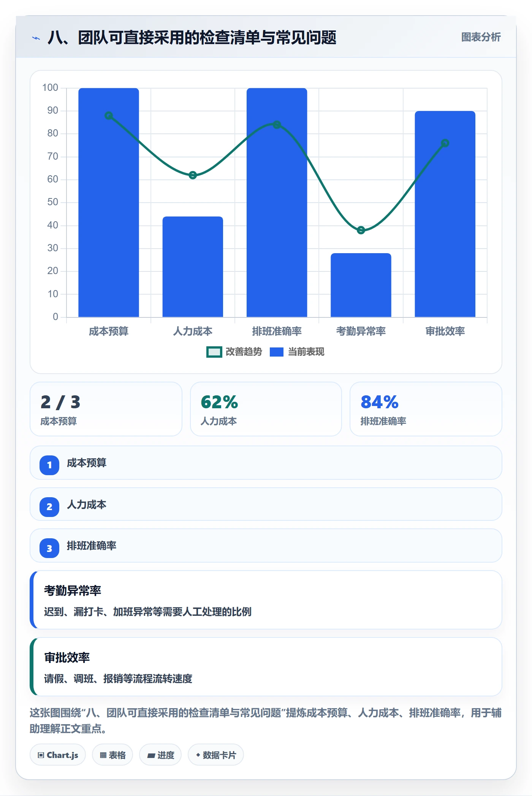The image size is (532, 796).
Task: Click the lightning icon beside the section title
Action: tap(36, 38)
